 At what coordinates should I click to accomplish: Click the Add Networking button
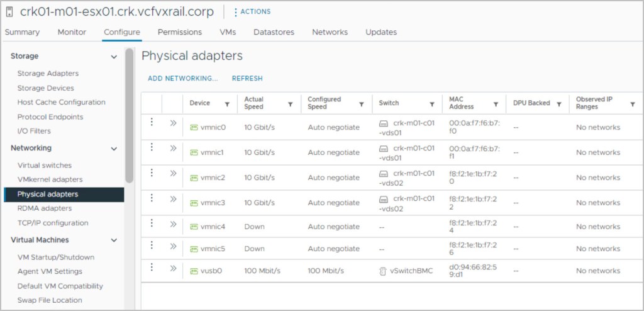[x=182, y=79]
